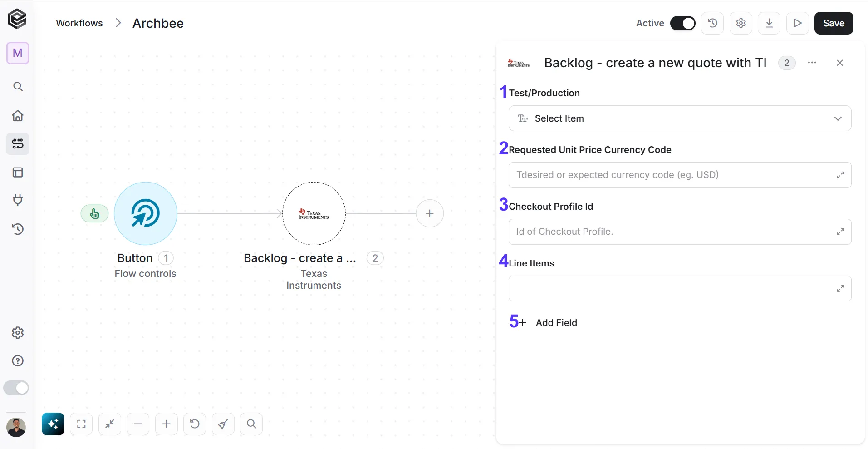The height and width of the screenshot is (449, 868).
Task: Click the Requested Unit Price Currency Code input
Action: click(680, 175)
